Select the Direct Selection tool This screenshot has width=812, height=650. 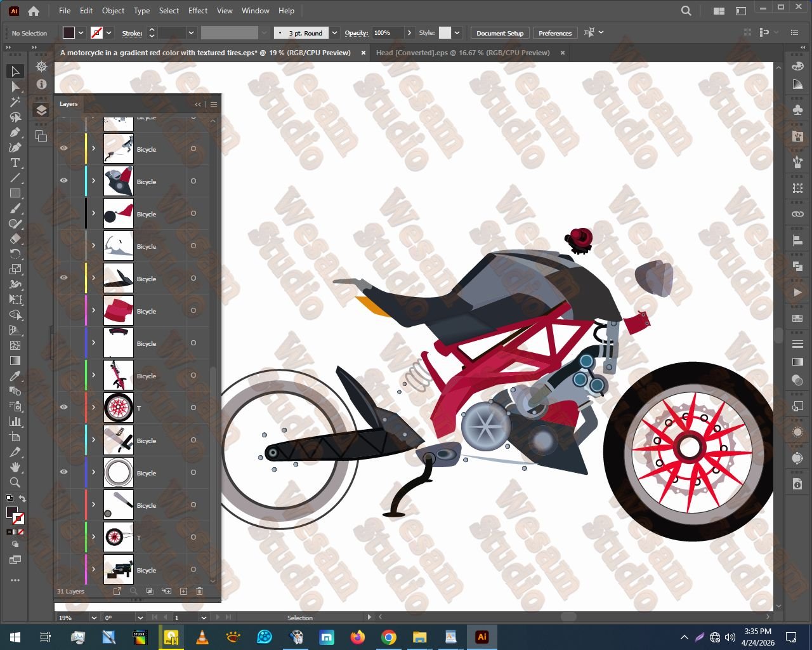click(16, 86)
